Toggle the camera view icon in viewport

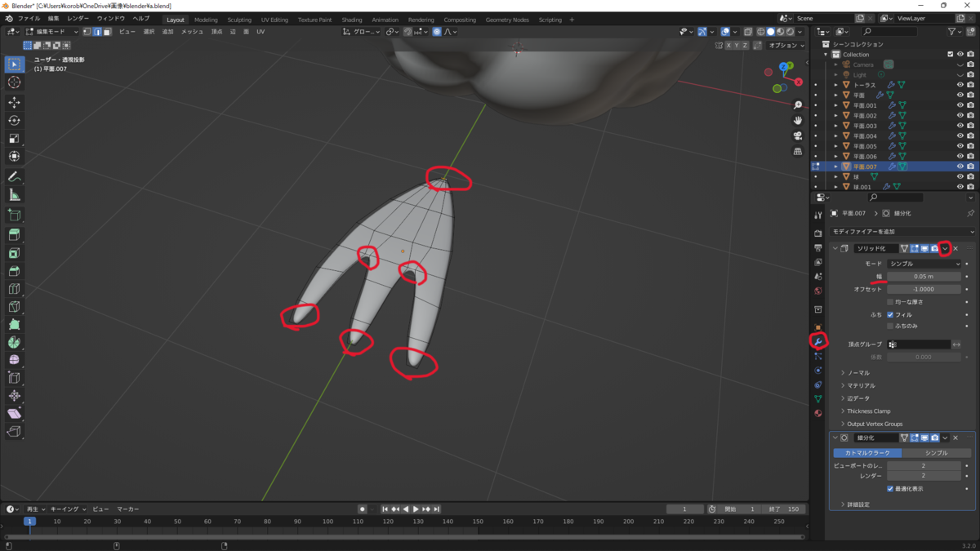point(798,136)
